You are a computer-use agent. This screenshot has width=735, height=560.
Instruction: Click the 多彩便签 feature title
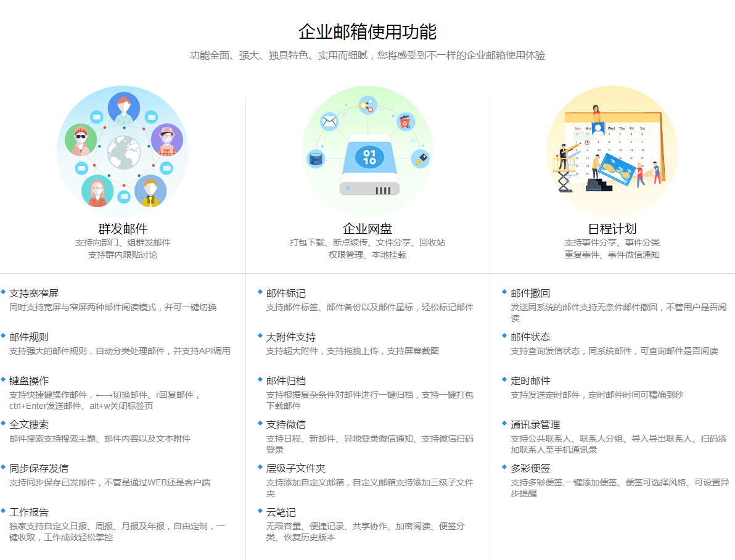531,468
